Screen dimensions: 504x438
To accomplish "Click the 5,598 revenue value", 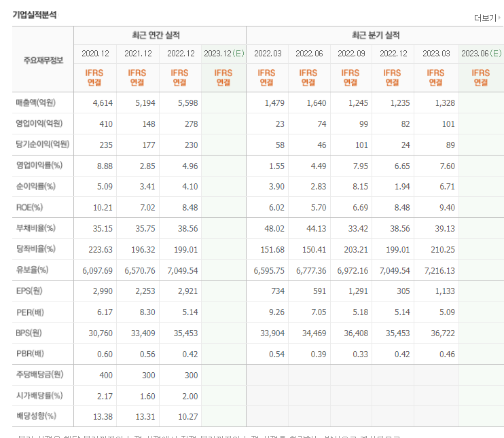I will (x=187, y=103).
